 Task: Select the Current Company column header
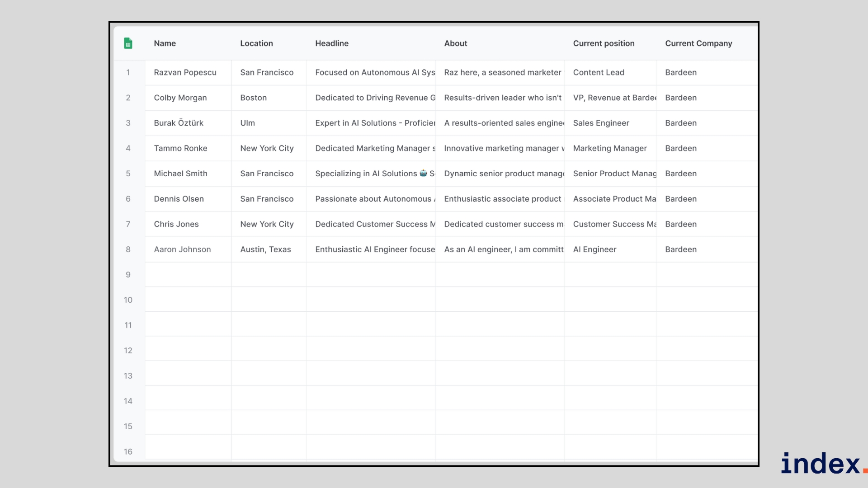tap(698, 43)
